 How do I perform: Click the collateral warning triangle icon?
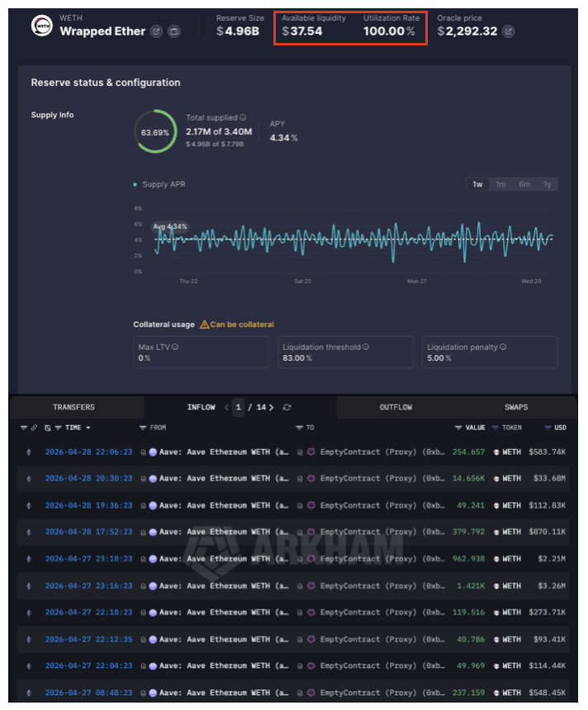[204, 324]
